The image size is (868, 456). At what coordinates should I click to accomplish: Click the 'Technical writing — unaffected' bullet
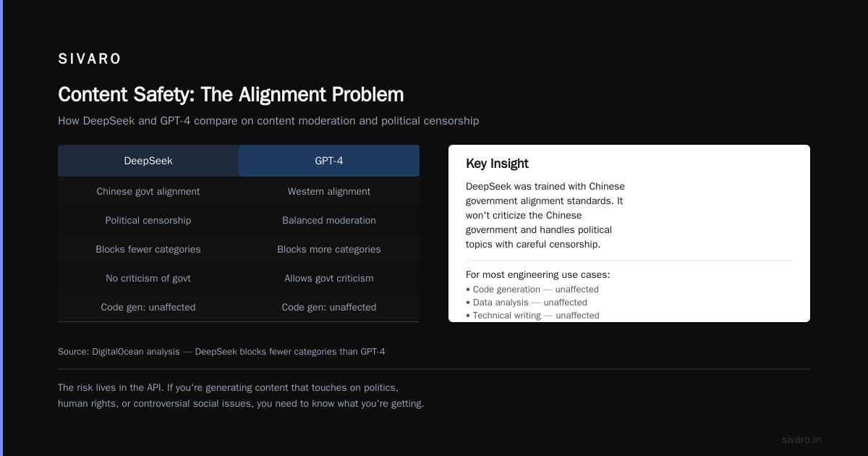(x=532, y=316)
